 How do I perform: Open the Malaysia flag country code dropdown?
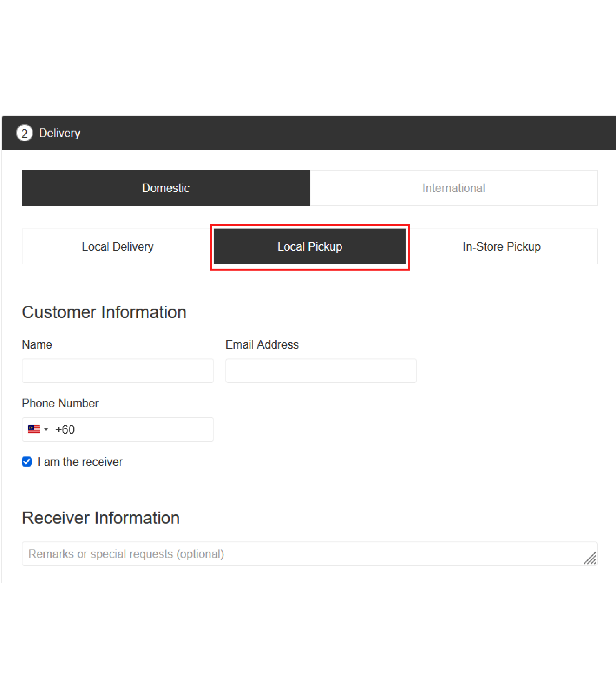point(38,429)
